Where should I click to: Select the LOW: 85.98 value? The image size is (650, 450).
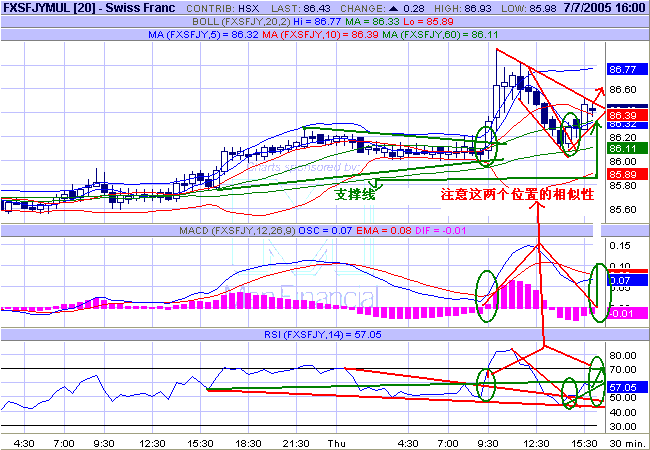click(529, 8)
